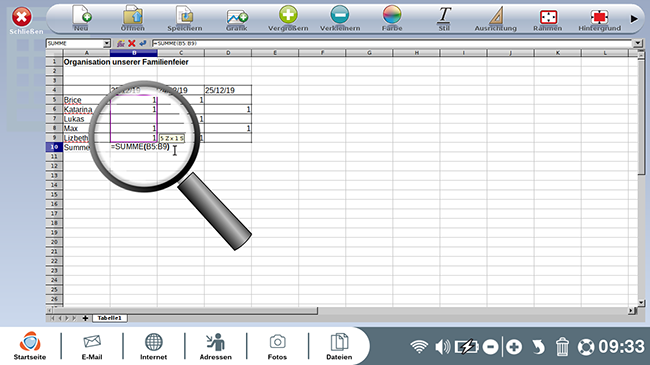Open the trash bin icon
Screen dimensions: 650x365
pos(562,347)
